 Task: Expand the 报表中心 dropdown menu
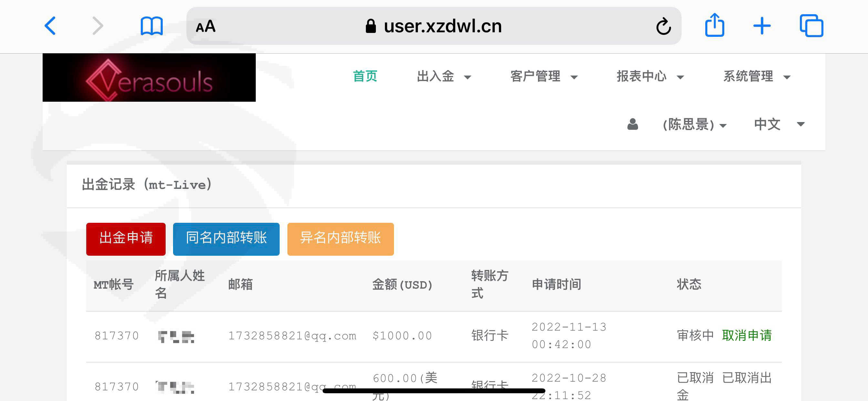[x=650, y=77]
